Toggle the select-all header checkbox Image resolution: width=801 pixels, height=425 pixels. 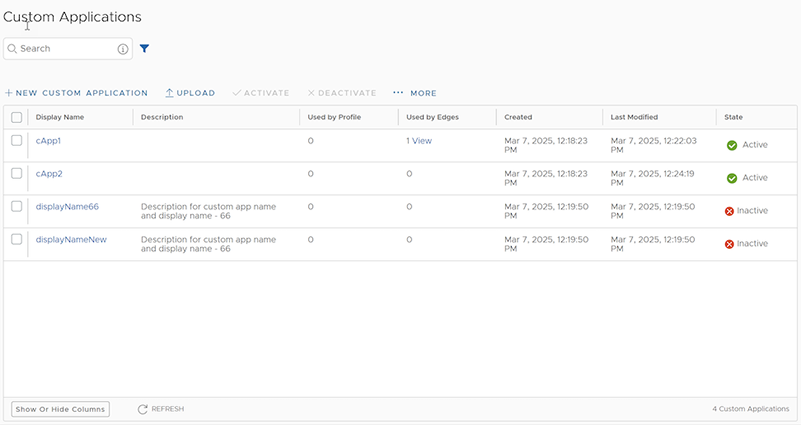click(17, 117)
